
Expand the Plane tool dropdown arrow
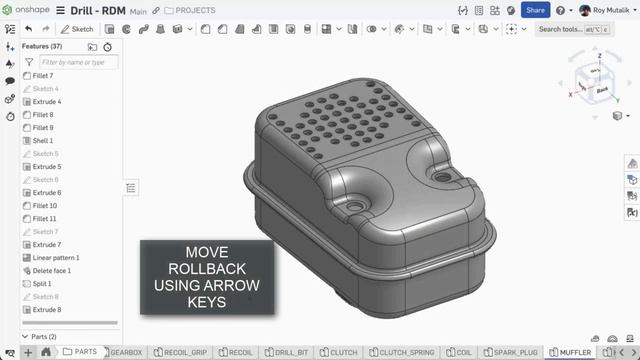tap(440, 29)
